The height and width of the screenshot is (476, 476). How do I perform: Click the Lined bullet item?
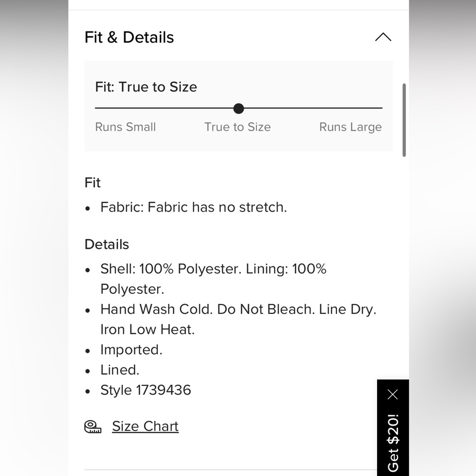120,370
